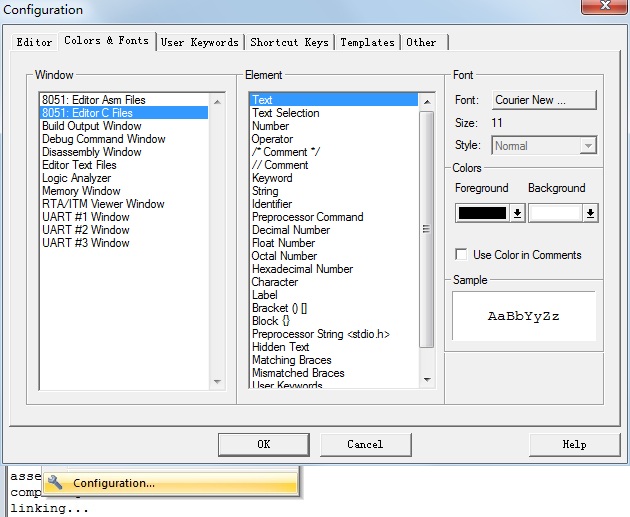Go to the Shortcut Keys tab

(x=289, y=42)
